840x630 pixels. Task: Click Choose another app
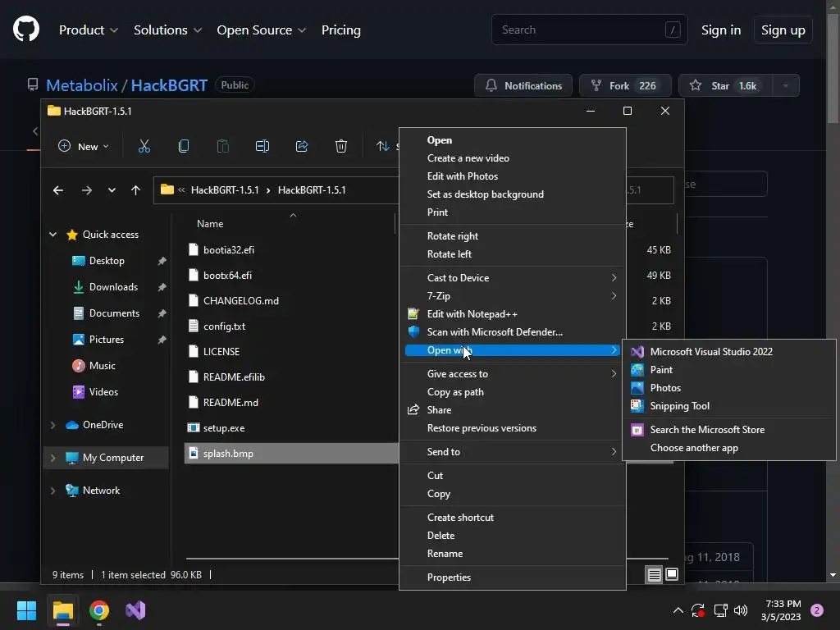tap(729, 449)
